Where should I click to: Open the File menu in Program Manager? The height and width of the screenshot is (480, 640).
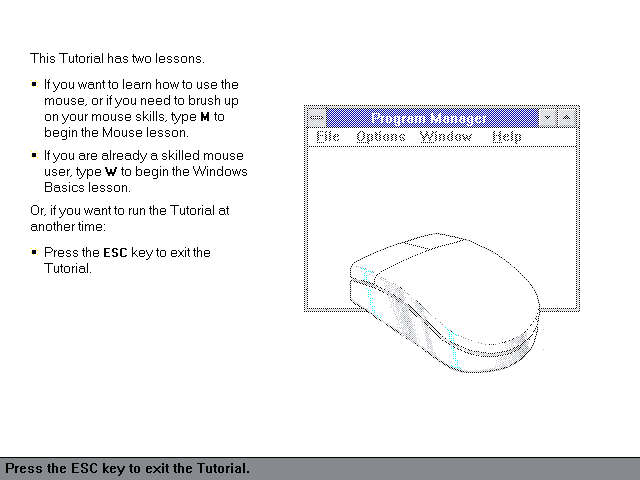pos(328,137)
